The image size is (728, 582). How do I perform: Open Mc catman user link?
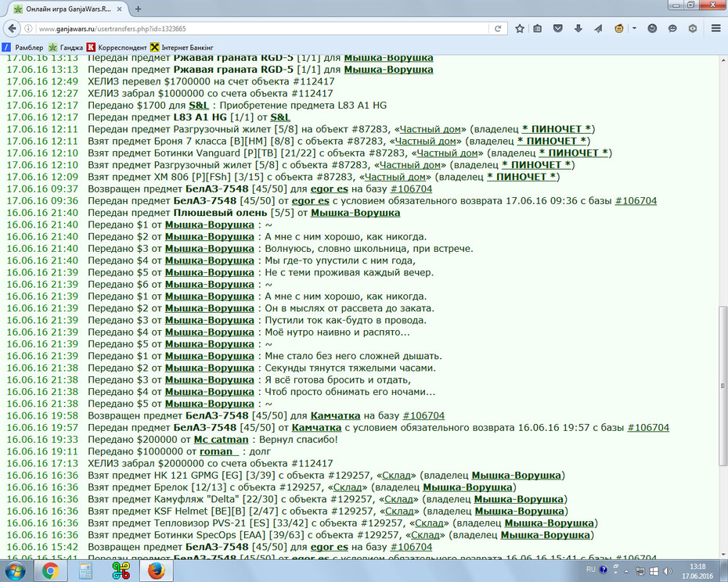click(x=221, y=440)
